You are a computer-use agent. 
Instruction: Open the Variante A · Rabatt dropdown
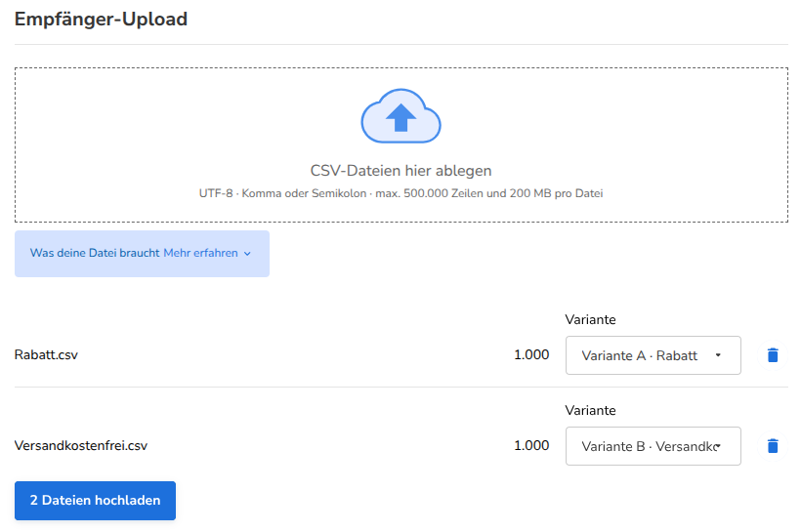653,355
